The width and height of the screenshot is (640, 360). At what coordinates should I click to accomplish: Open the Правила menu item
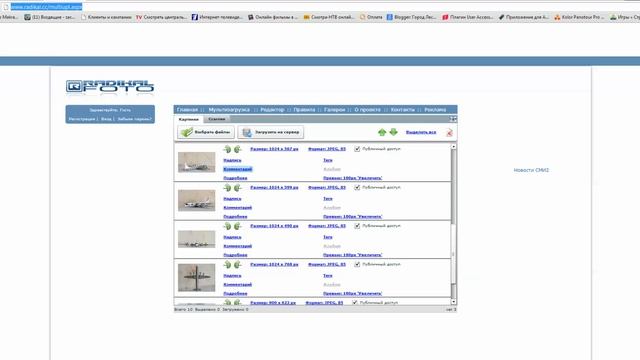(304, 110)
